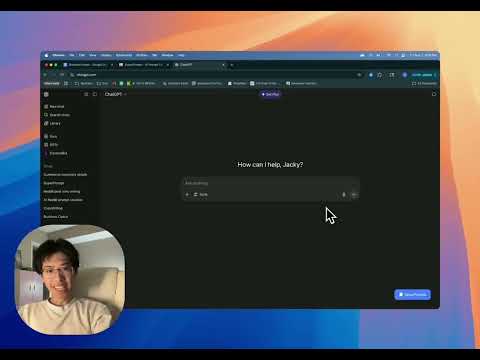
Task: Open the File menu
Action: click(x=72, y=55)
